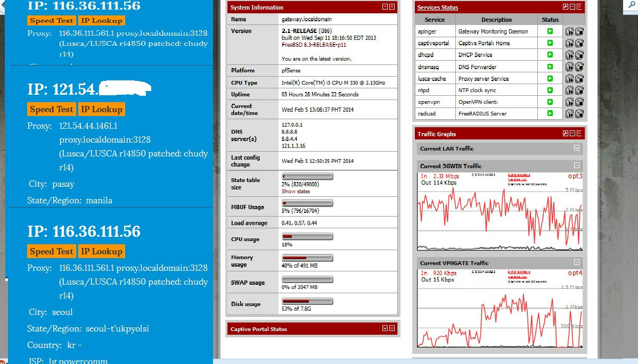Click the Show states link

pyautogui.click(x=296, y=192)
